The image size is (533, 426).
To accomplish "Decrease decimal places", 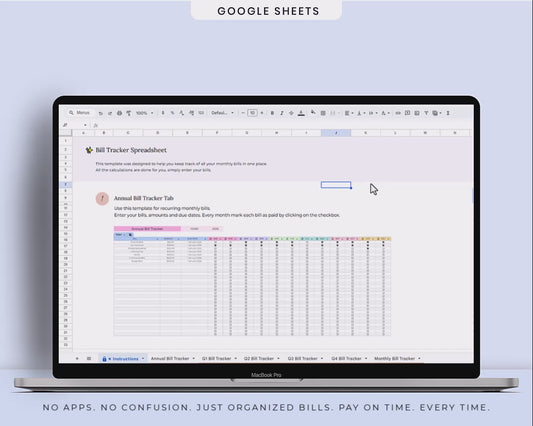I will coord(182,113).
